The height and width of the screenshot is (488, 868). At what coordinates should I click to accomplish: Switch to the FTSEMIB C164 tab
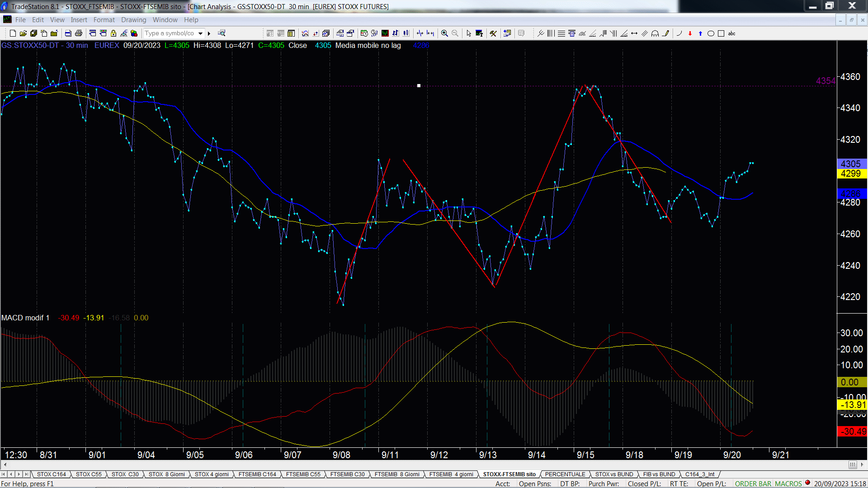pos(257,474)
